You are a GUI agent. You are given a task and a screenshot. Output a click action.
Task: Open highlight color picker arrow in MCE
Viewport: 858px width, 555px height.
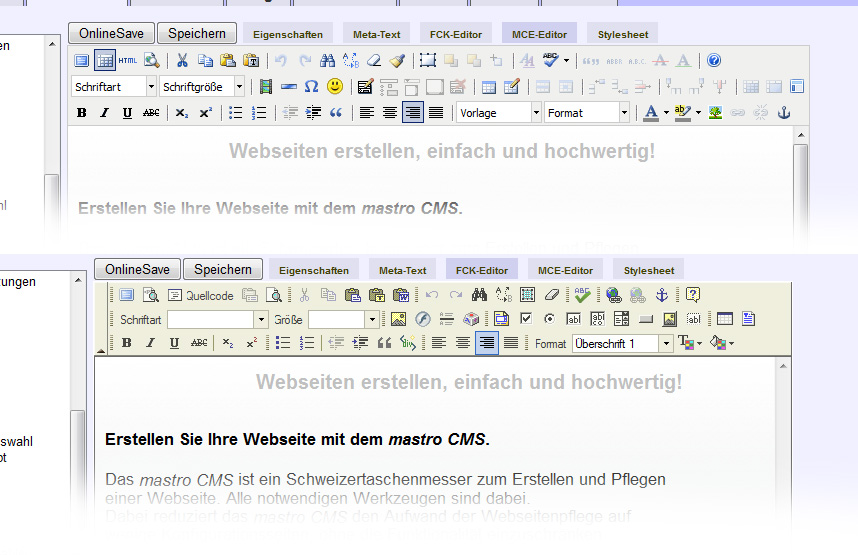[698, 113]
